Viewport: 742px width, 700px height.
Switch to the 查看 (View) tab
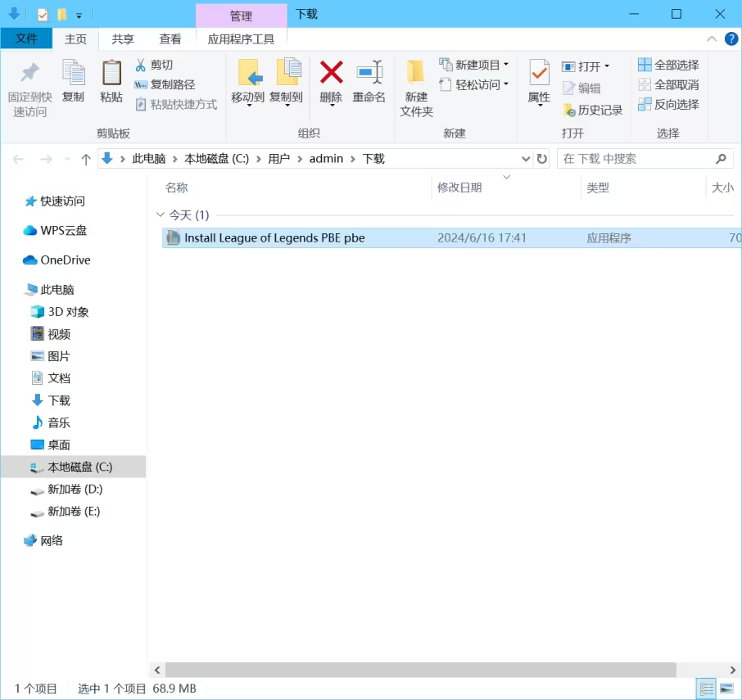[170, 38]
